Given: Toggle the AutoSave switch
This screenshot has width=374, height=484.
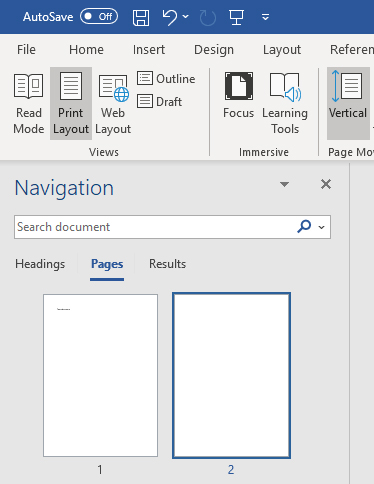Looking at the screenshot, I should tap(99, 16).
